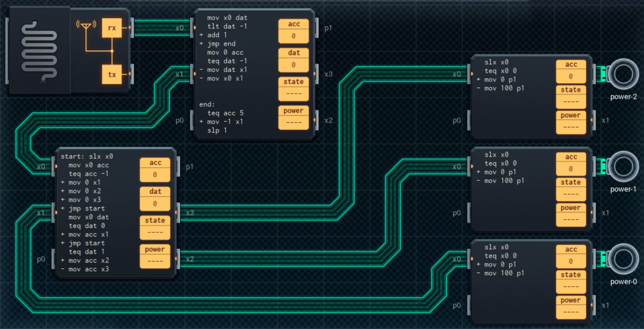This screenshot has width=644, height=329.
Task: Click the acc register on the power-2 controller
Action: click(x=571, y=70)
